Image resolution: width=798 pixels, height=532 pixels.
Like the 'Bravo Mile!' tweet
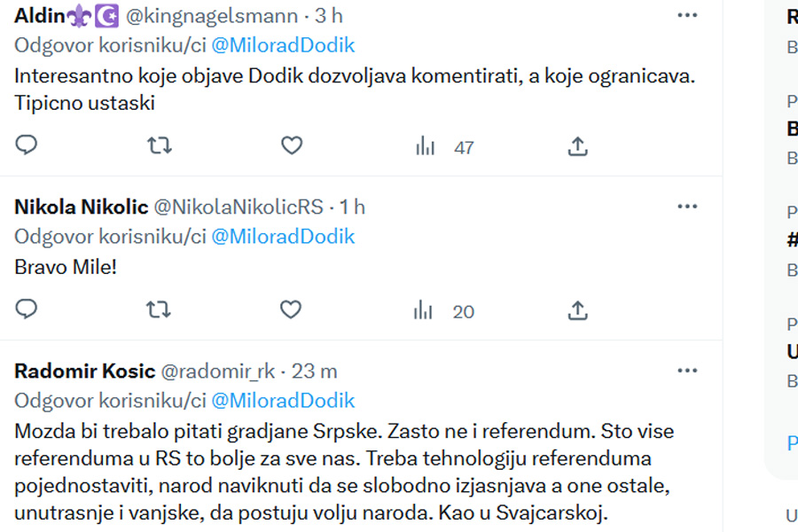click(292, 309)
